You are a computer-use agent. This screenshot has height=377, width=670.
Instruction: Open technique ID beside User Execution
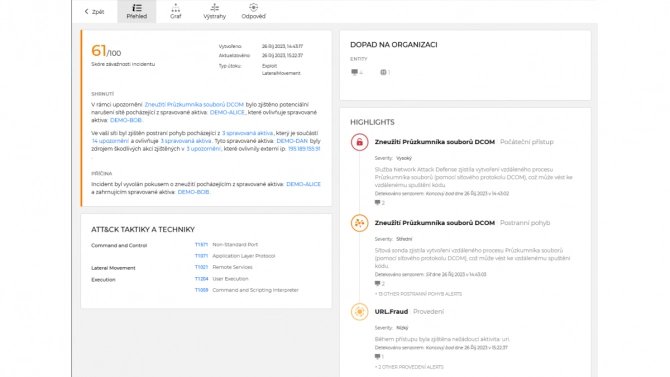tap(201, 279)
